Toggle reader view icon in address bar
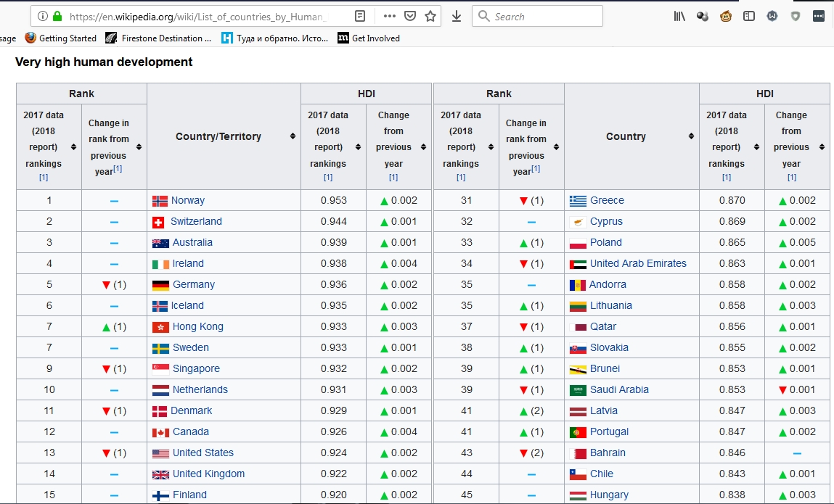834x504 pixels. tap(360, 17)
